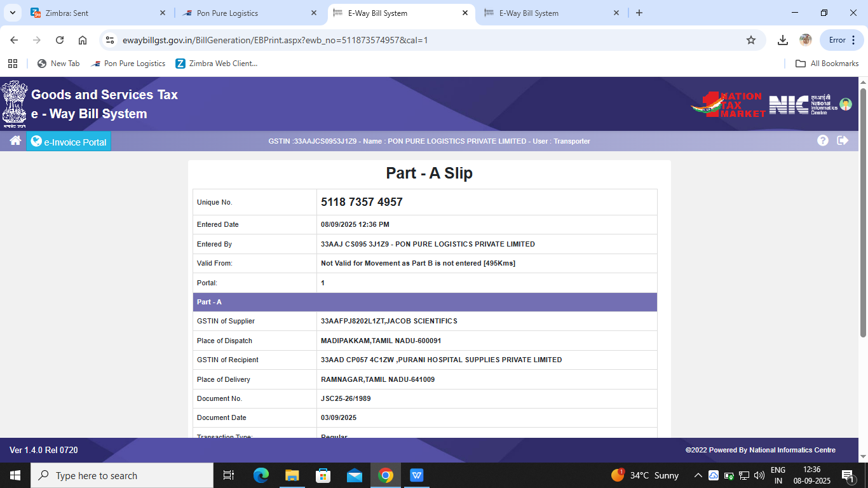Click the logout icon in navbar
The height and width of the screenshot is (488, 868).
click(x=843, y=140)
